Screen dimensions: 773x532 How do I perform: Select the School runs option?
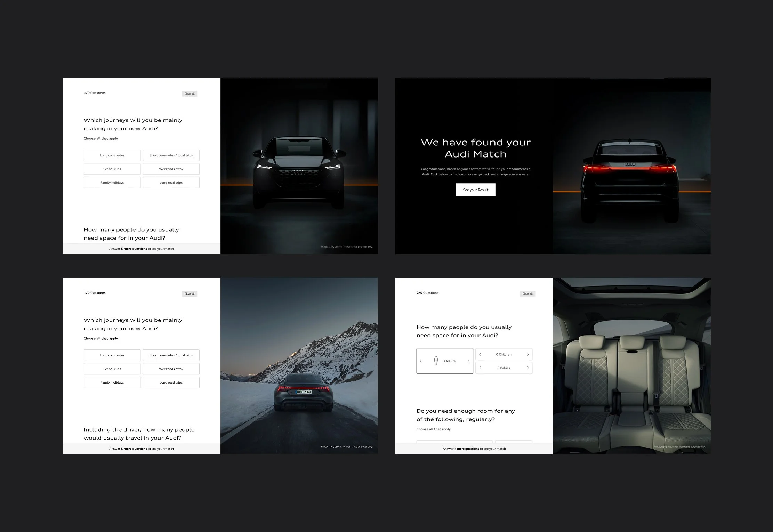tap(112, 169)
